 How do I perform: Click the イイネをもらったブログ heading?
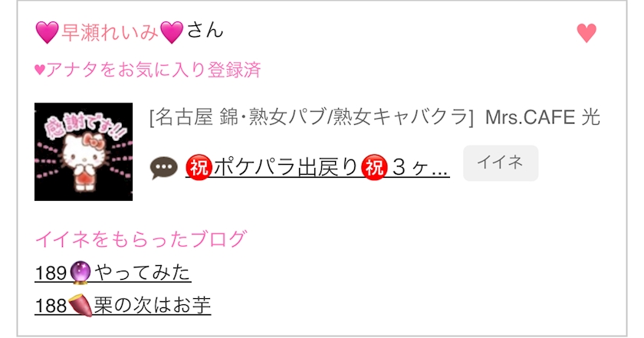tap(141, 239)
